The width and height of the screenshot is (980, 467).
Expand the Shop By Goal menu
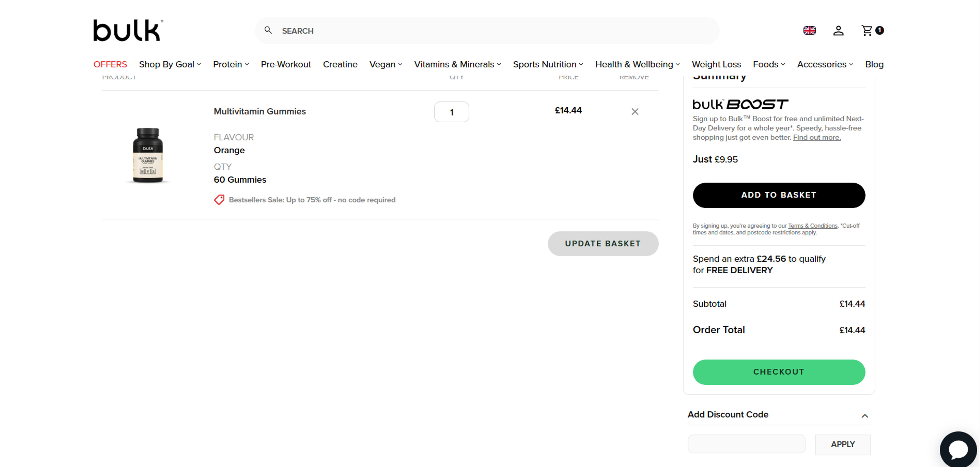170,64
